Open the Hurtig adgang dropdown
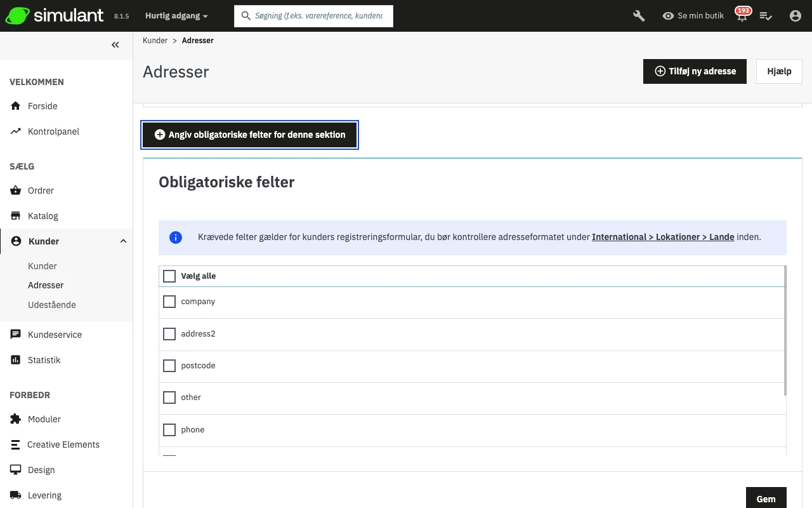Image resolution: width=812 pixels, height=508 pixels. click(176, 16)
